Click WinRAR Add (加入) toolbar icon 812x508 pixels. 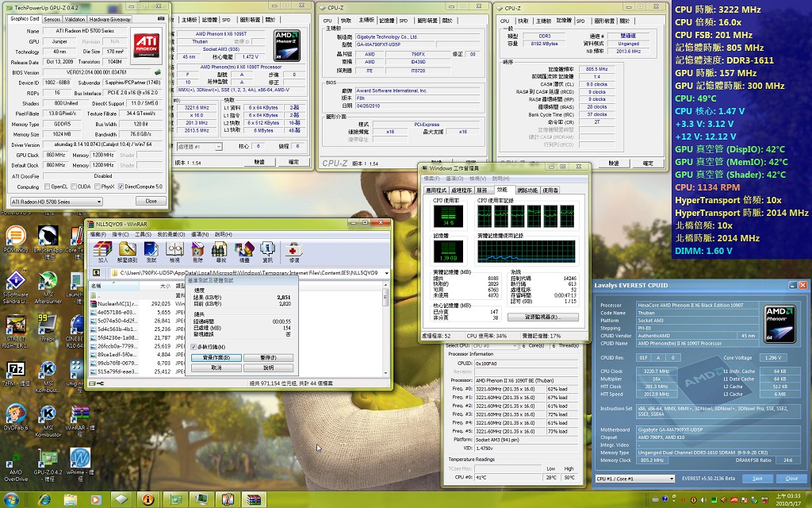tap(103, 252)
